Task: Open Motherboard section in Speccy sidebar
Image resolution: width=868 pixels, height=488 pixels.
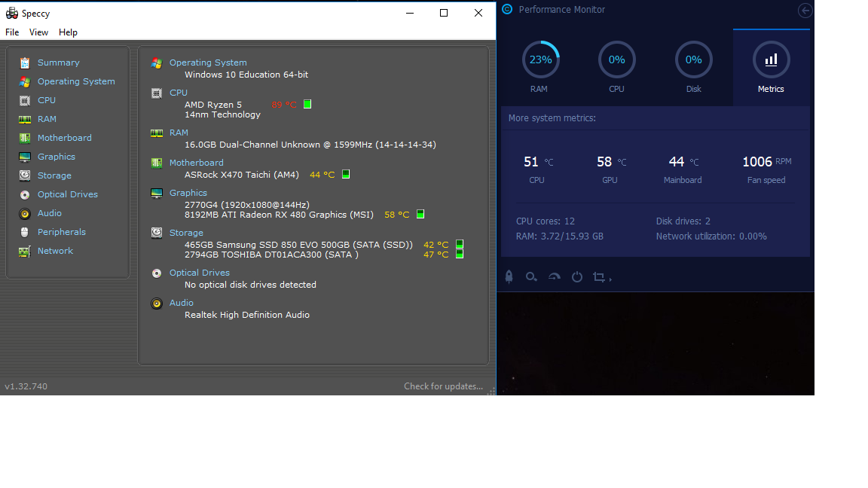Action: [64, 138]
